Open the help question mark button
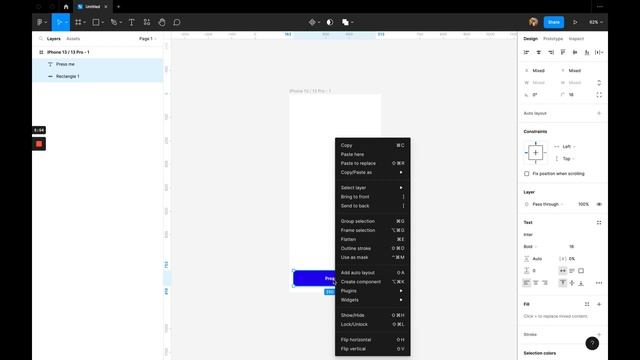Screen dimensions: 640x360 click(592, 344)
